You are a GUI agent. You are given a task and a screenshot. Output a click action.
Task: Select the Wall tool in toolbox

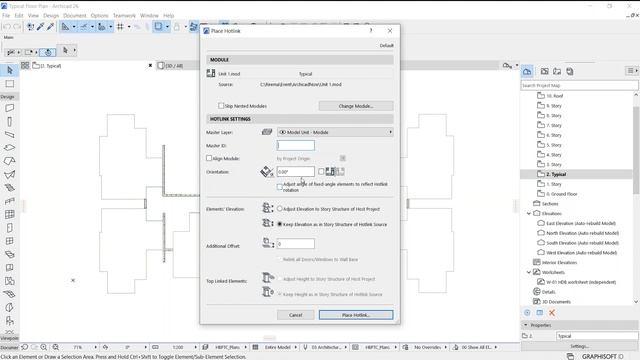9,108
